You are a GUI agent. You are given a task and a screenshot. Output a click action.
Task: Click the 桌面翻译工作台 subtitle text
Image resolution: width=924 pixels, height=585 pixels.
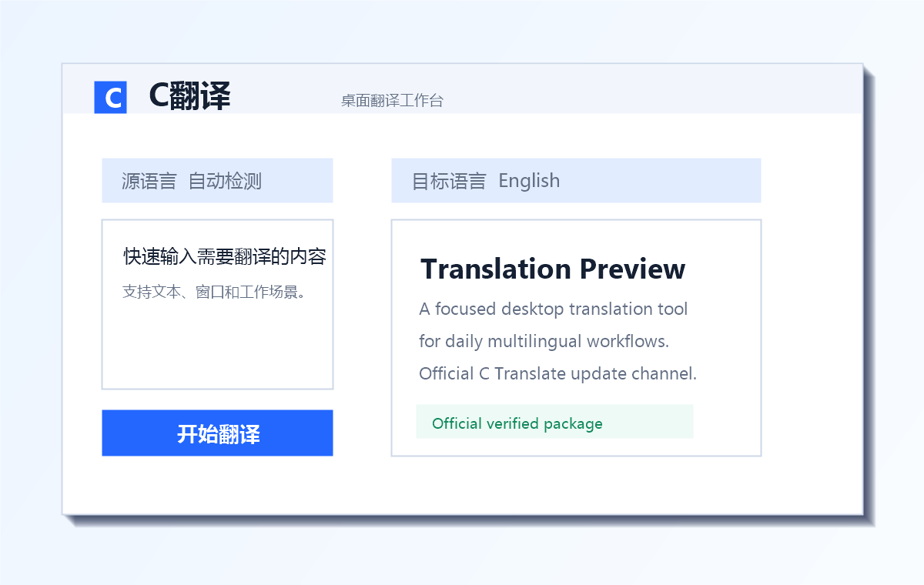coord(393,101)
